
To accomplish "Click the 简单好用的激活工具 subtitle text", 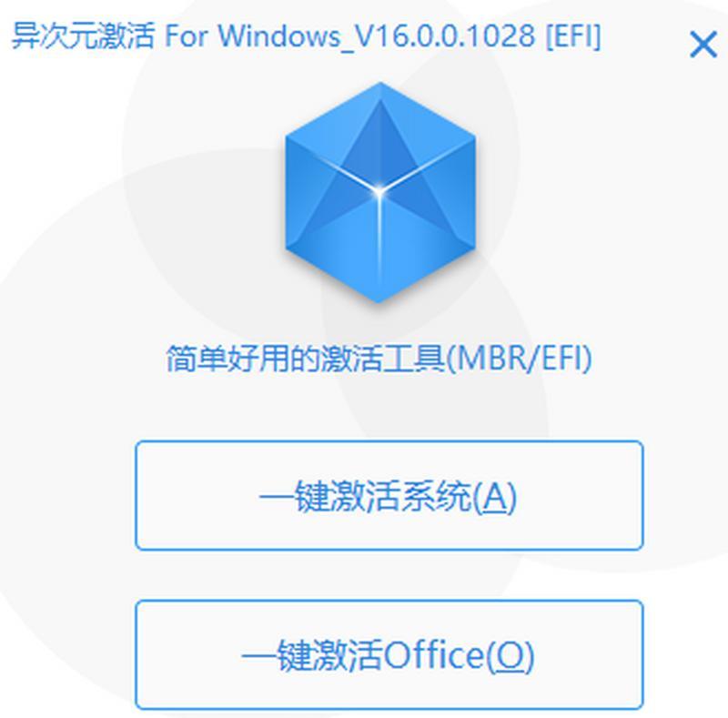I will point(306,359).
